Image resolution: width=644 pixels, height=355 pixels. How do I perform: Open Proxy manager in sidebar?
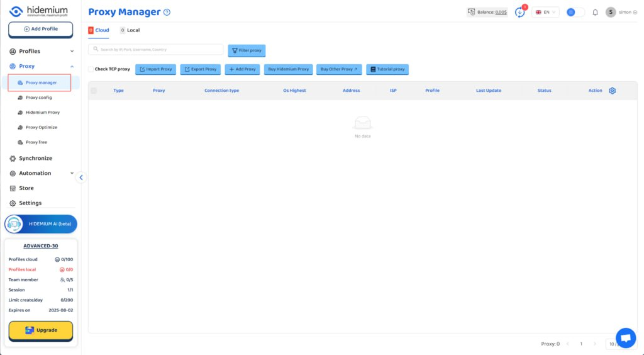[x=40, y=82]
